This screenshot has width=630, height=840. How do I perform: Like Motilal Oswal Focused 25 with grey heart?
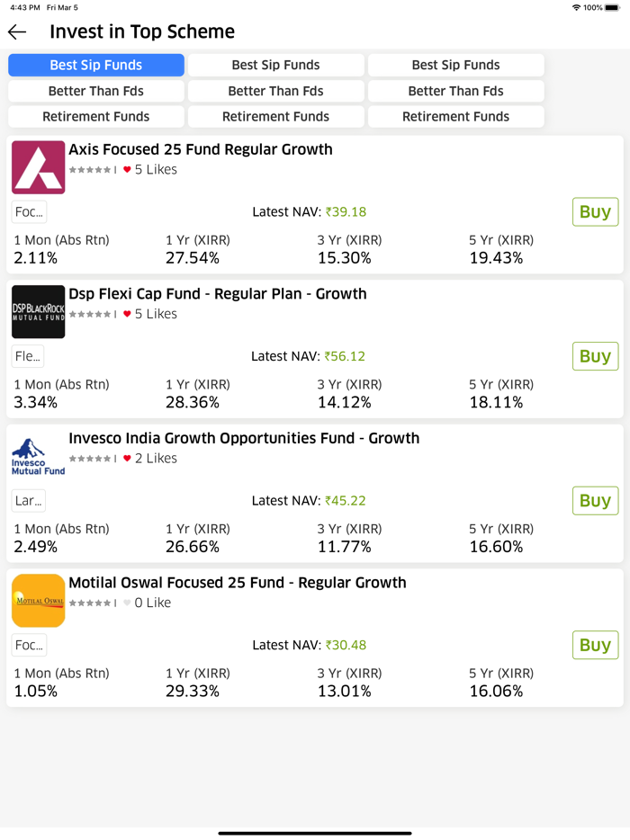127,603
